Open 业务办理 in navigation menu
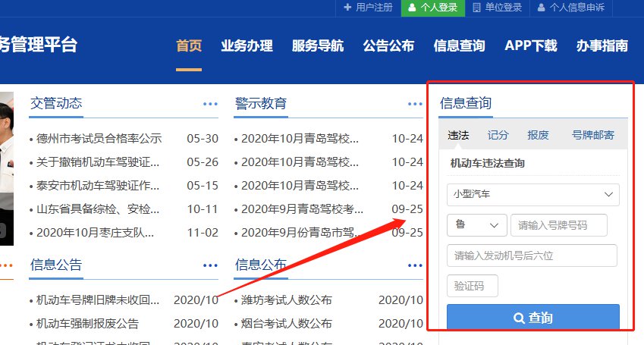Image resolution: width=644 pixels, height=345 pixels. pyautogui.click(x=247, y=45)
